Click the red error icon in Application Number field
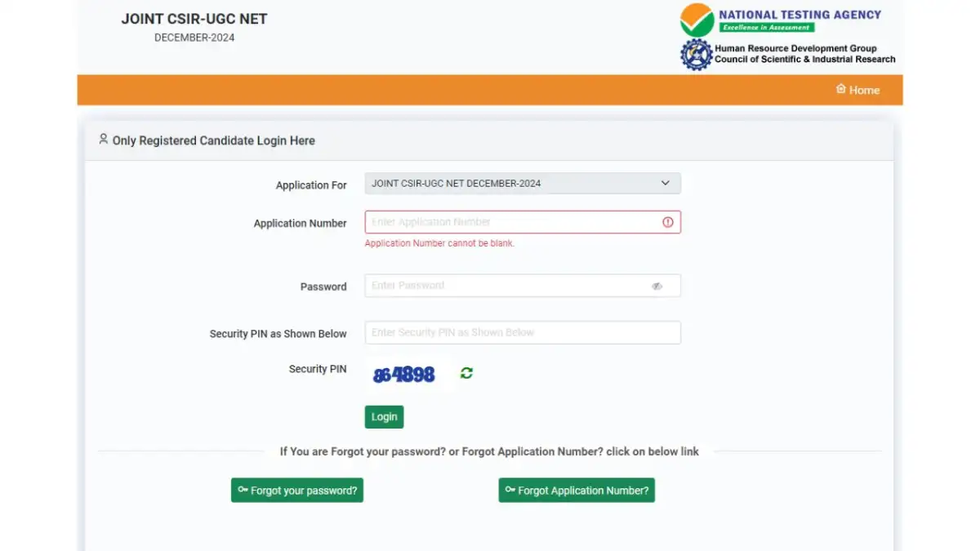Image resolution: width=980 pixels, height=551 pixels. [668, 221]
